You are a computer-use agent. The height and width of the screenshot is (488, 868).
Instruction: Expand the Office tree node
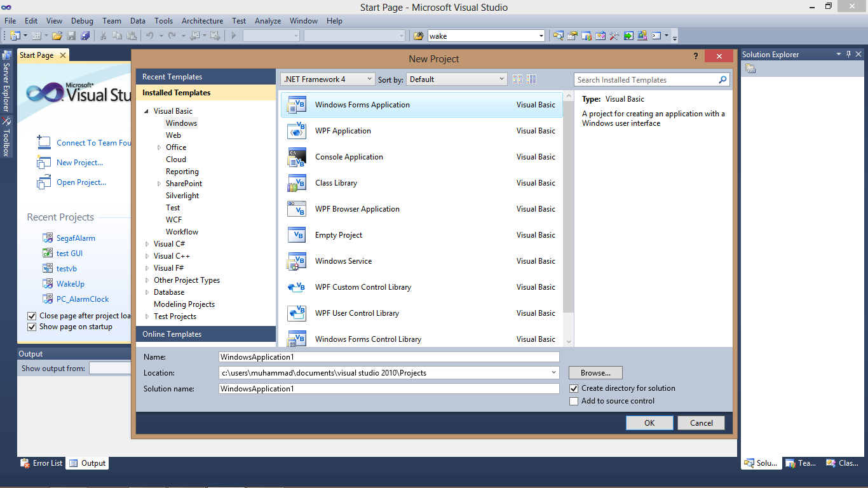[159, 147]
